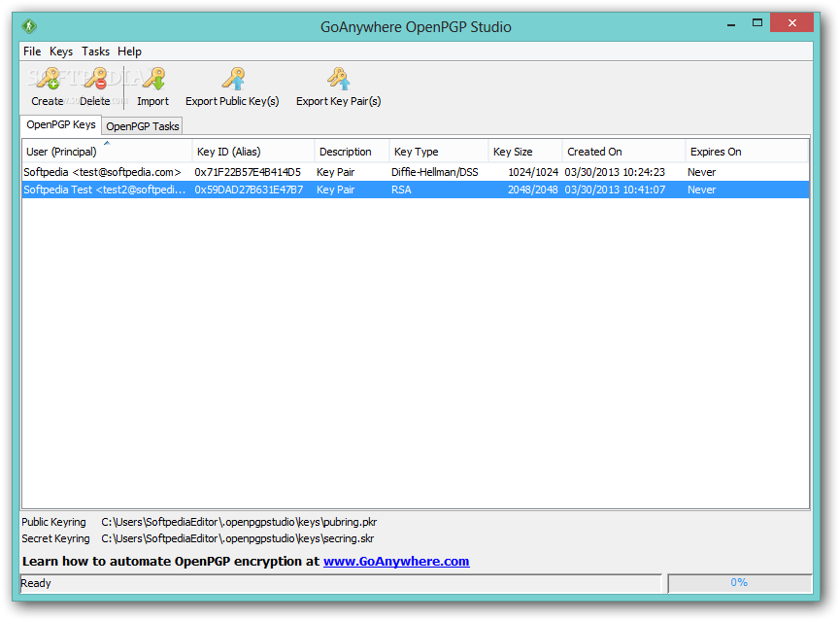Screen dimensions: 840x621
Task: Open the Keys menu
Action: point(61,52)
